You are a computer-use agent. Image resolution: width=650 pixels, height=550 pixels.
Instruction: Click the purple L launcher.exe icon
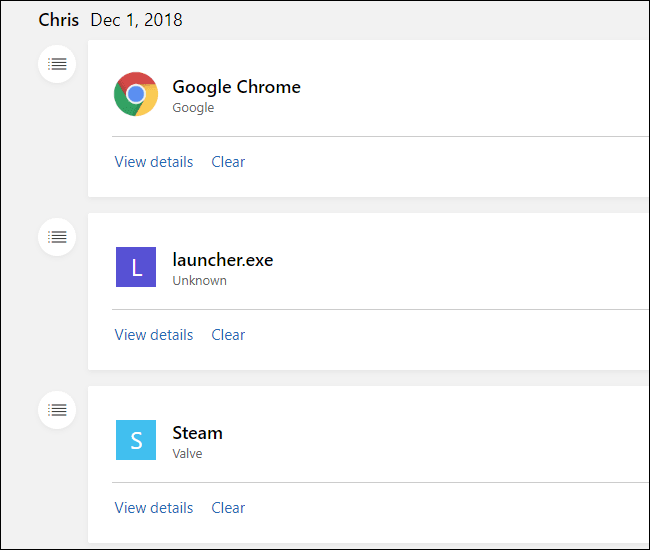click(x=136, y=267)
